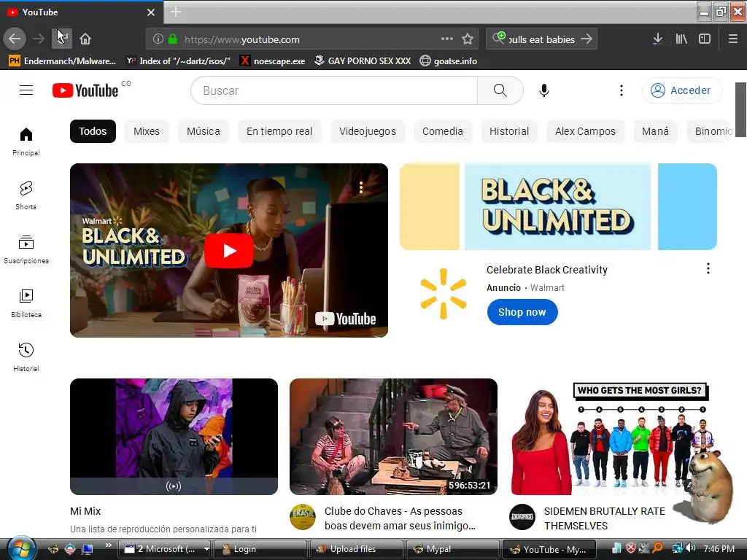The width and height of the screenshot is (747, 560).
Task: Click the Walmart spark logo
Action: (x=444, y=293)
